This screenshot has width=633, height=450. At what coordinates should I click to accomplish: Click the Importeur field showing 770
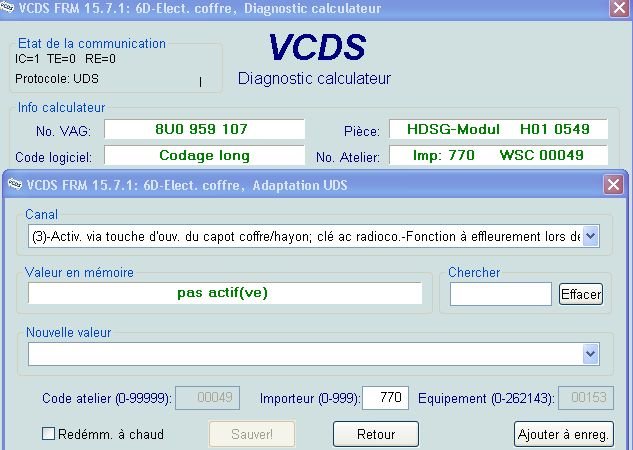pyautogui.click(x=386, y=398)
